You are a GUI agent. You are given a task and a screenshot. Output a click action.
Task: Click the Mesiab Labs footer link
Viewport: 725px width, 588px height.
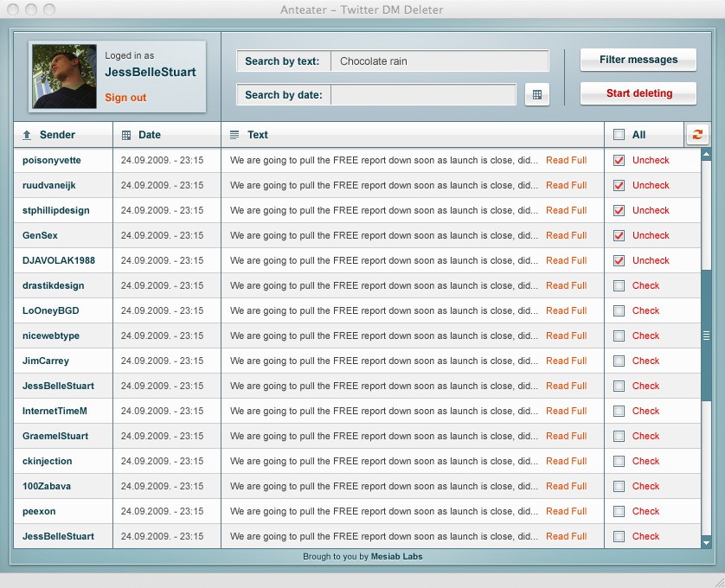[x=397, y=557]
